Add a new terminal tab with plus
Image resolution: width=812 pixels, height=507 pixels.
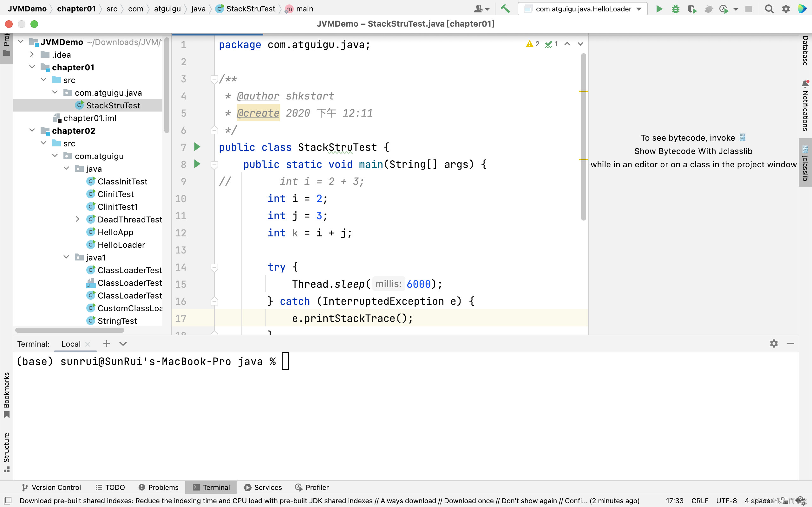pyautogui.click(x=106, y=343)
